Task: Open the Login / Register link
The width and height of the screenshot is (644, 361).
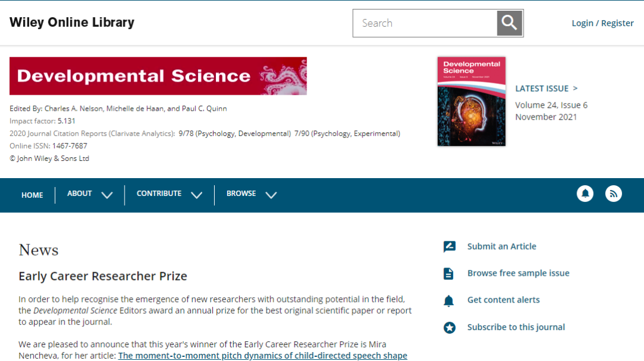Action: (x=602, y=23)
